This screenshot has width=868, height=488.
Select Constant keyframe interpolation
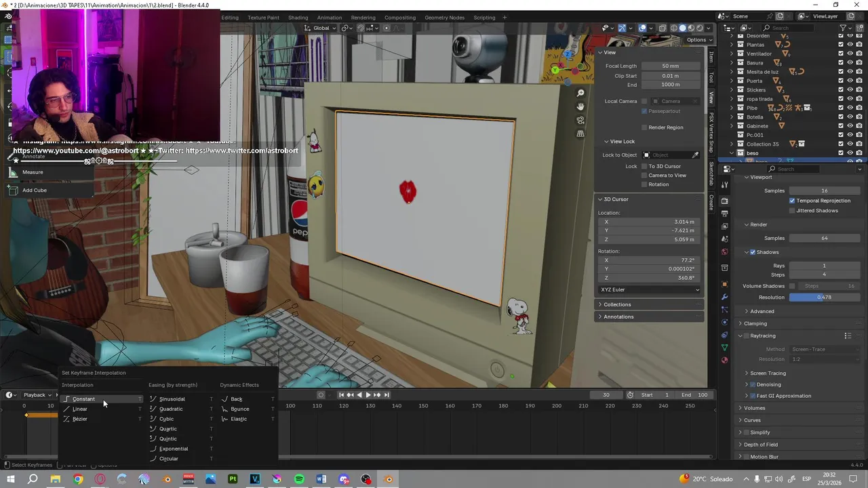point(102,399)
